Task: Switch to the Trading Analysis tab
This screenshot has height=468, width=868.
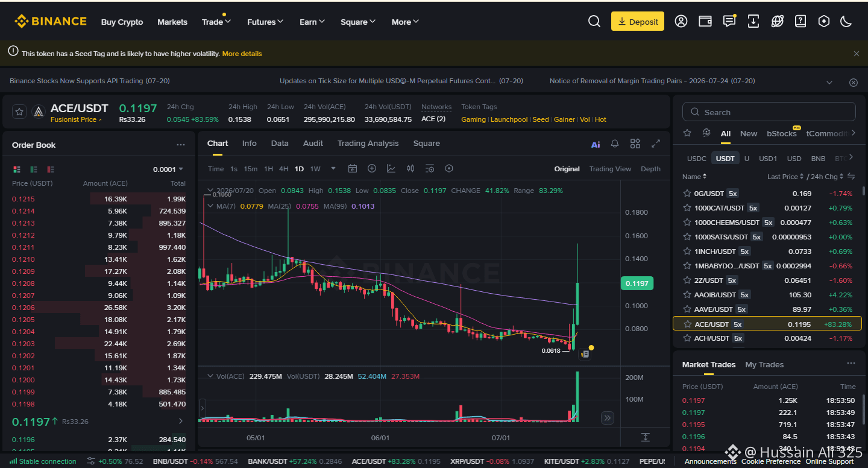Action: pyautogui.click(x=368, y=144)
